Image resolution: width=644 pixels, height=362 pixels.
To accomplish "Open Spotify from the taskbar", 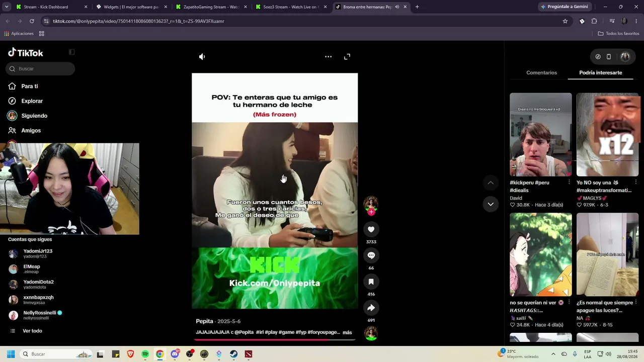I will [x=145, y=354].
